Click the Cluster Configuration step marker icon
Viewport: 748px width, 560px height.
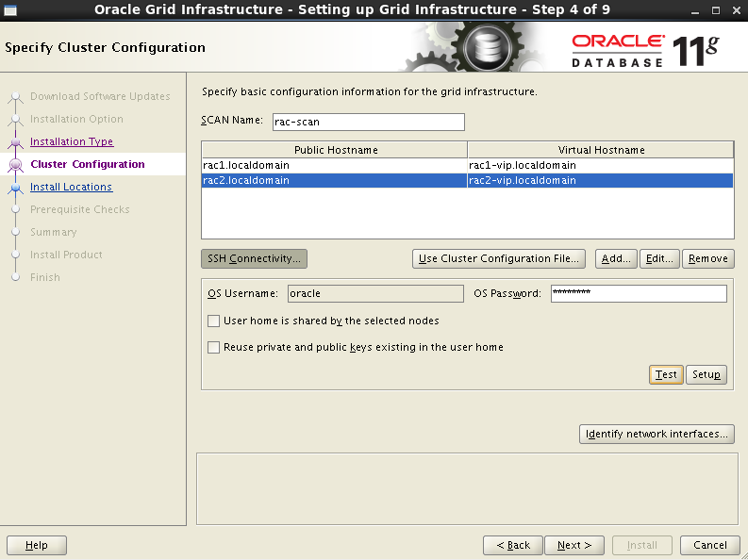pos(16,164)
